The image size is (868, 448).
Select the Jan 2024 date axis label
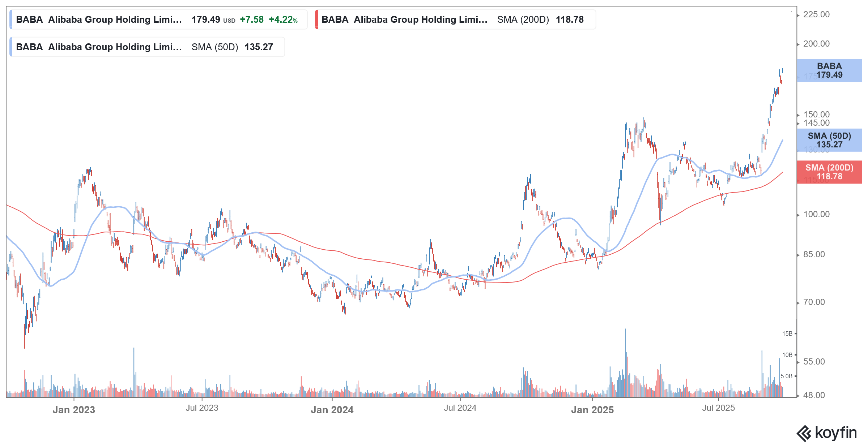click(332, 410)
